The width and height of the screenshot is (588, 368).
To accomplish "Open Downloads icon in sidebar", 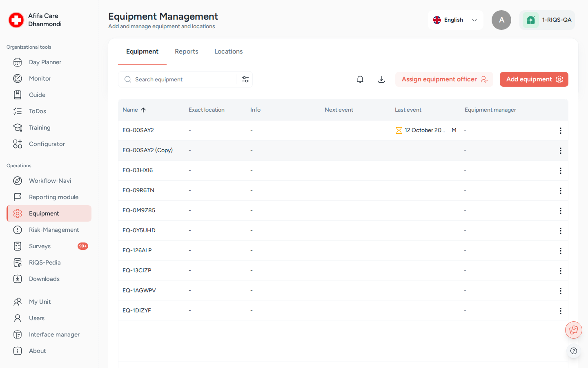I will coord(18,279).
